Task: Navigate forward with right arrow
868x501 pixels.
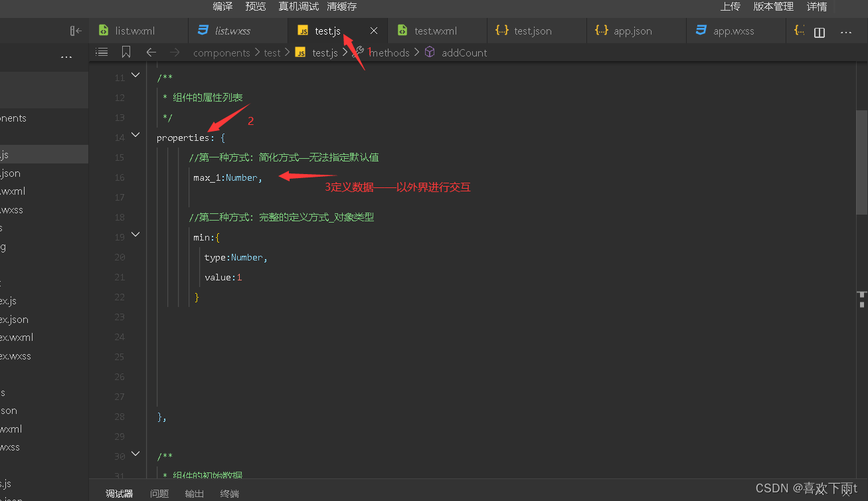Action: pos(175,52)
